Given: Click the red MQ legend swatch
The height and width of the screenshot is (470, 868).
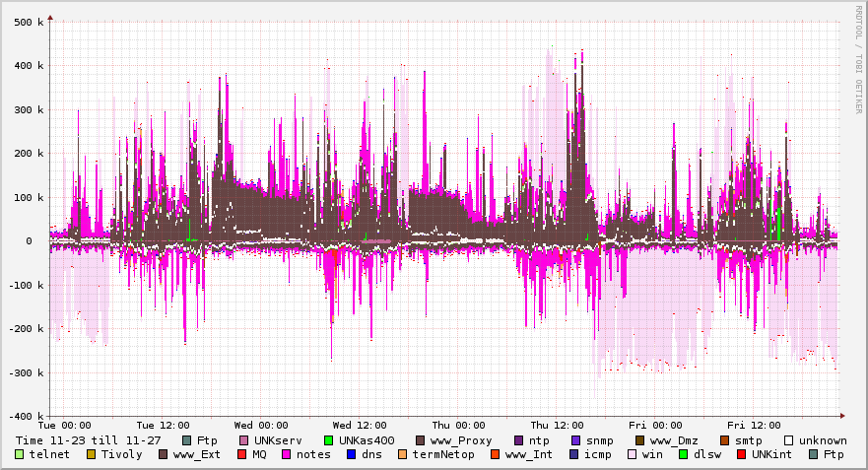Looking at the screenshot, I should coord(242,454).
